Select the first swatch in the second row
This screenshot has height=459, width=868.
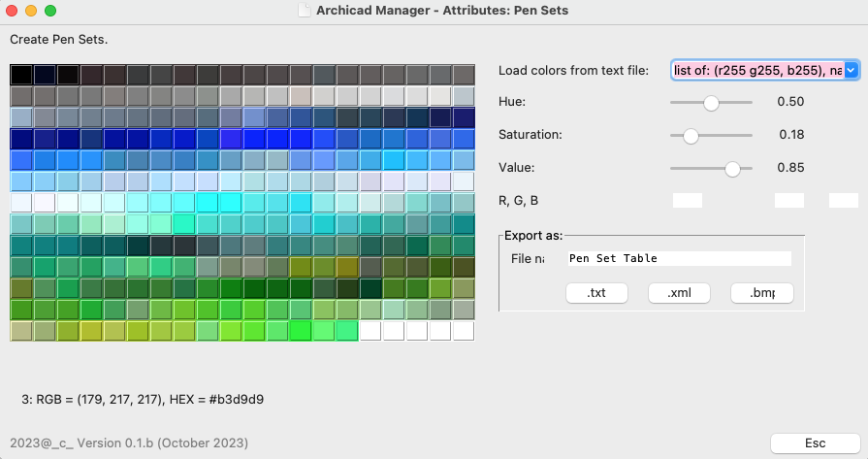(x=21, y=96)
